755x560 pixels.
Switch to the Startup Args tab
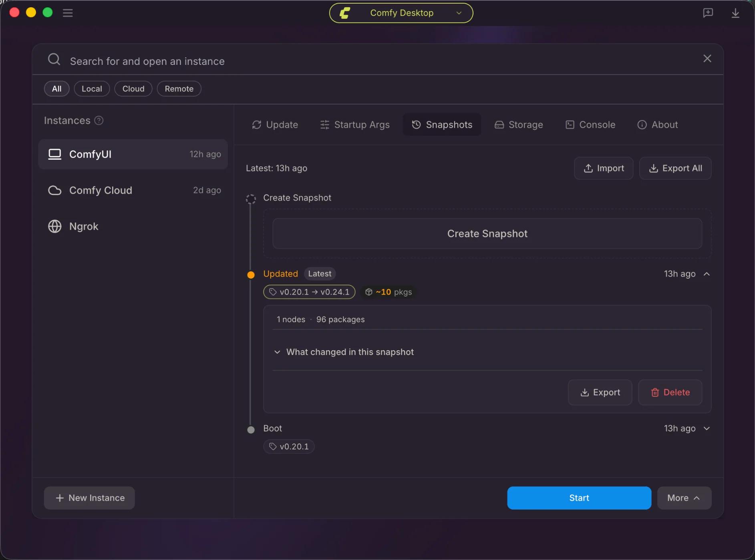355,124
